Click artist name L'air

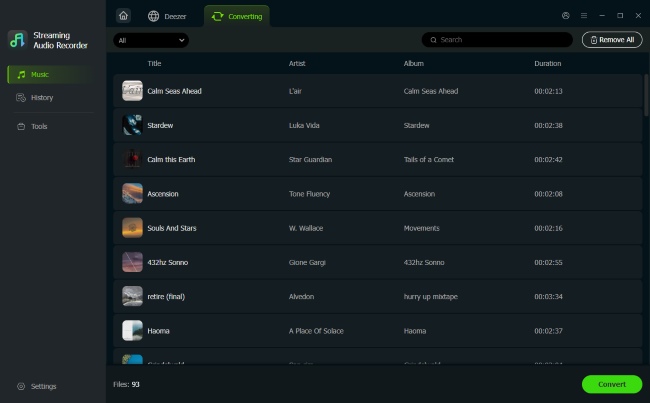(x=295, y=91)
